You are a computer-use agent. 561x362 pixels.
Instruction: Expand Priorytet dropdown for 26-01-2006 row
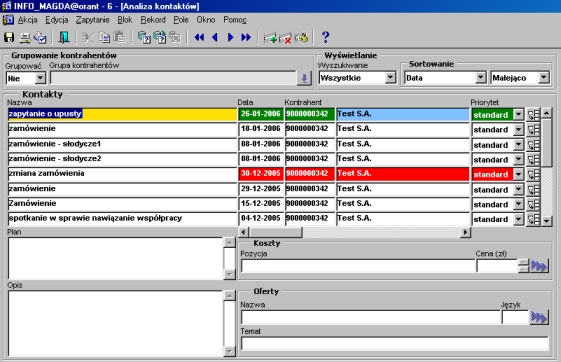click(x=518, y=114)
